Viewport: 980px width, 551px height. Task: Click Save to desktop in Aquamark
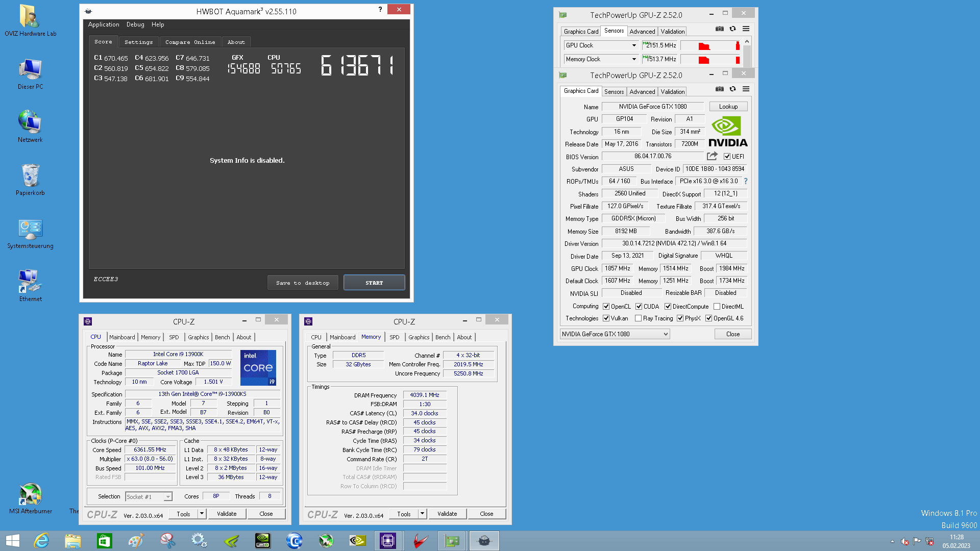tap(303, 283)
